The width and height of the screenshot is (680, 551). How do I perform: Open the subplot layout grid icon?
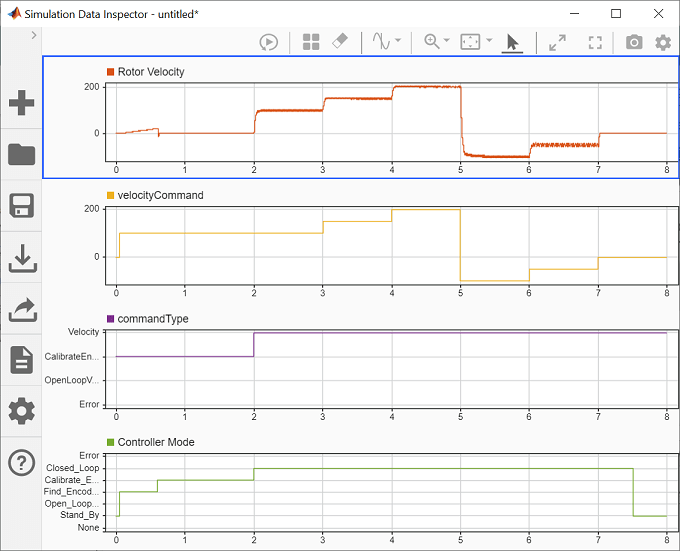tap(311, 42)
